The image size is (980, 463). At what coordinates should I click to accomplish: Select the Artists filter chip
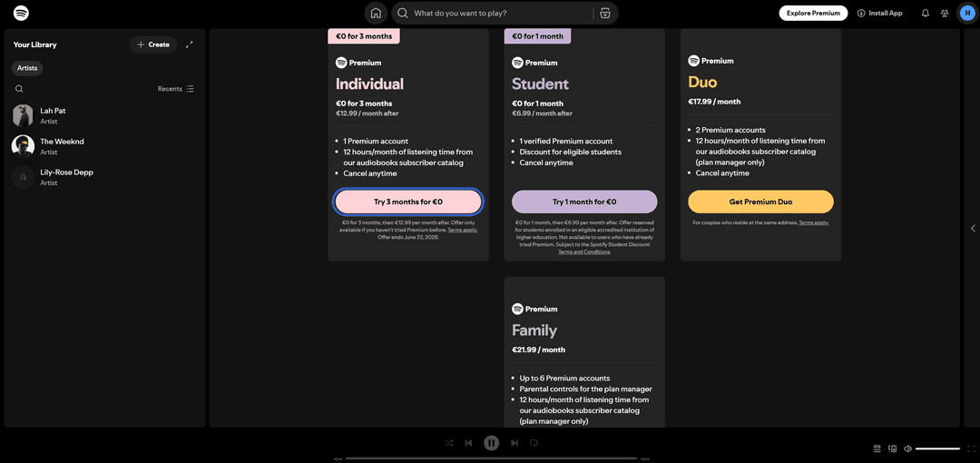(x=27, y=68)
